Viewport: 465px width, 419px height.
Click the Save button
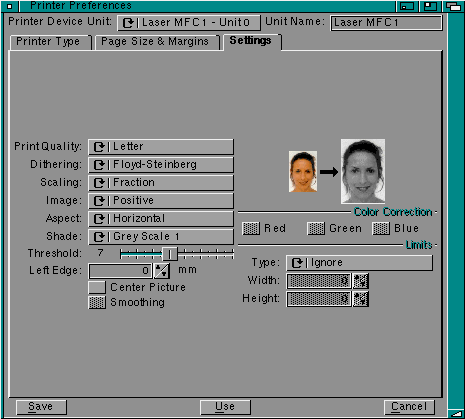pyautogui.click(x=41, y=407)
